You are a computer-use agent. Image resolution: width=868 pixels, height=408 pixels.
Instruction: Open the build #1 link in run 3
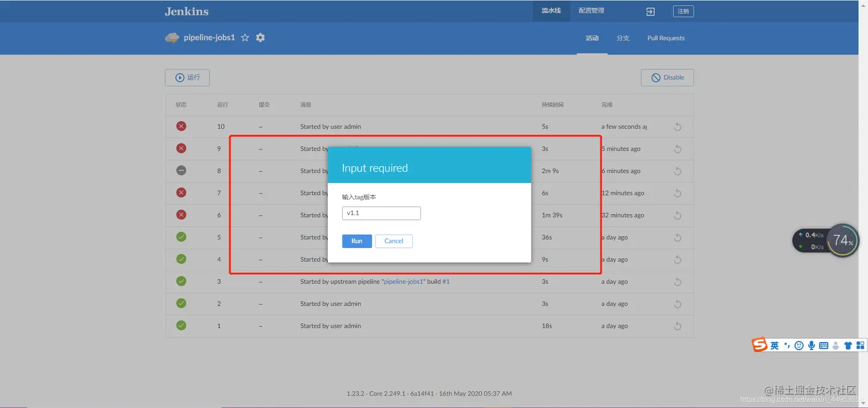pyautogui.click(x=446, y=282)
